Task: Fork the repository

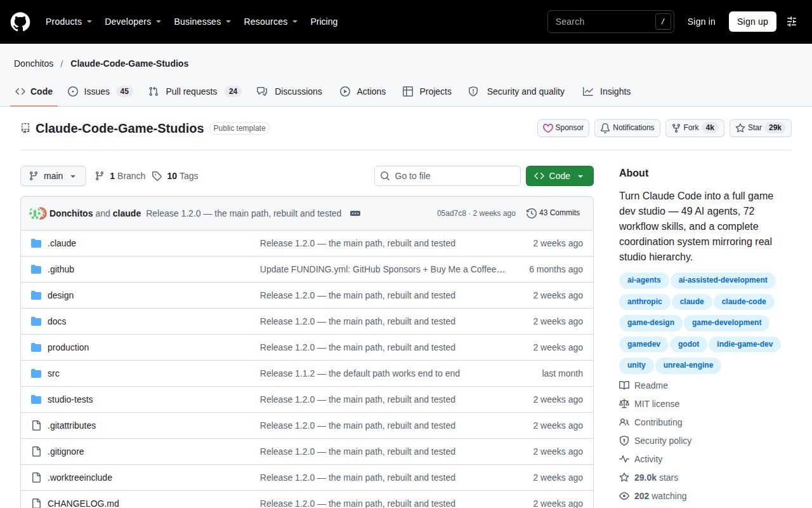Action: click(695, 128)
